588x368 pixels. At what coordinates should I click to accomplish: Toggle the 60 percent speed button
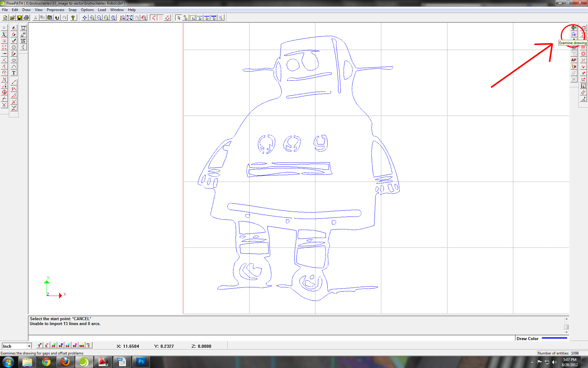pyautogui.click(x=67, y=346)
